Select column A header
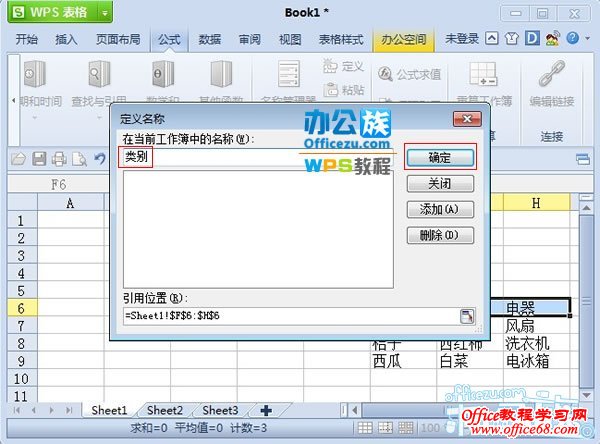The height and width of the screenshot is (444, 600). (70, 202)
